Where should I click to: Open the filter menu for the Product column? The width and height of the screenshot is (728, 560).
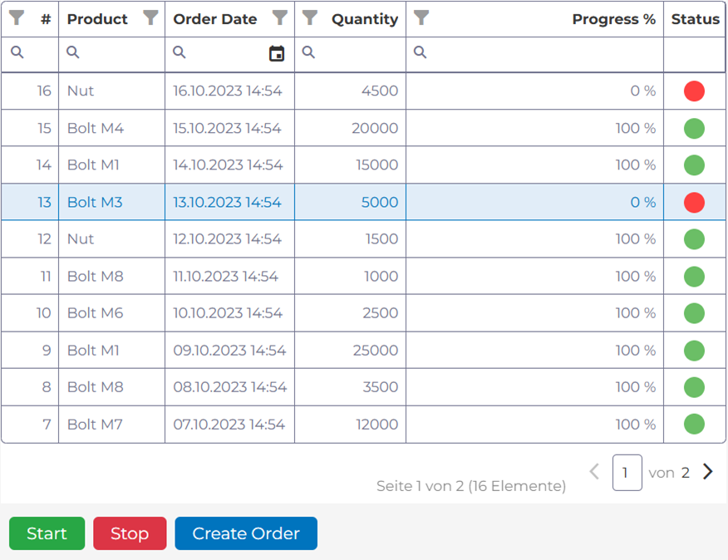click(150, 18)
